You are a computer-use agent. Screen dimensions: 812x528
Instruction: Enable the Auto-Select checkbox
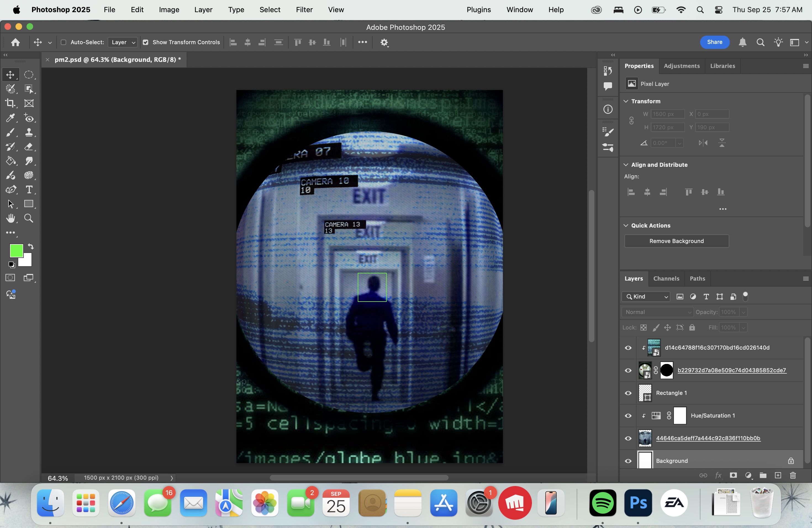pos(64,42)
